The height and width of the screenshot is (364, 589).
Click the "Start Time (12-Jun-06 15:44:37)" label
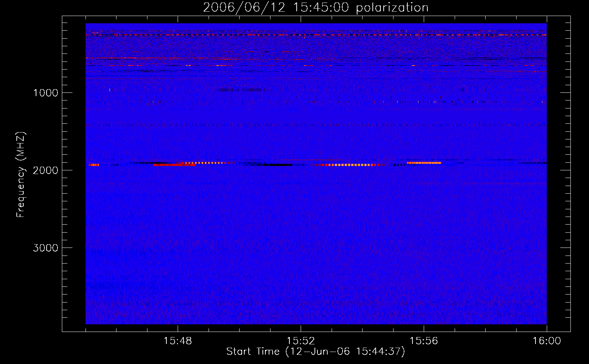click(316, 352)
